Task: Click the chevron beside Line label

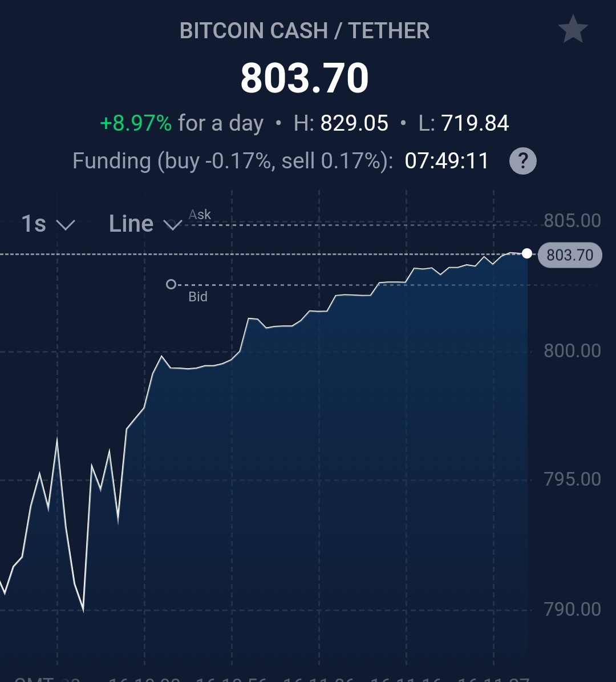Action: (x=173, y=225)
